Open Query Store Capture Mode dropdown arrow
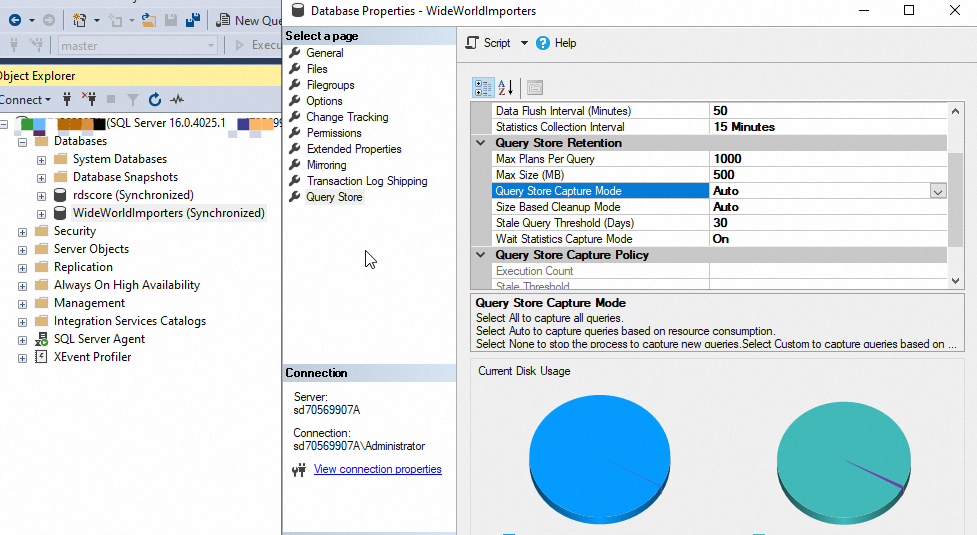The height and width of the screenshot is (535, 977). (938, 191)
